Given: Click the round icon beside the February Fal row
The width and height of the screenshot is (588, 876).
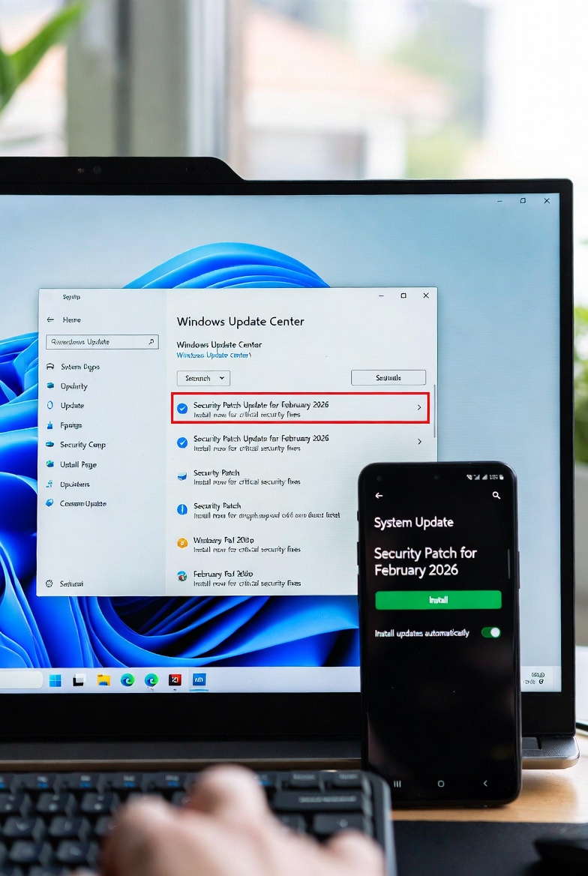Looking at the screenshot, I should [x=182, y=577].
